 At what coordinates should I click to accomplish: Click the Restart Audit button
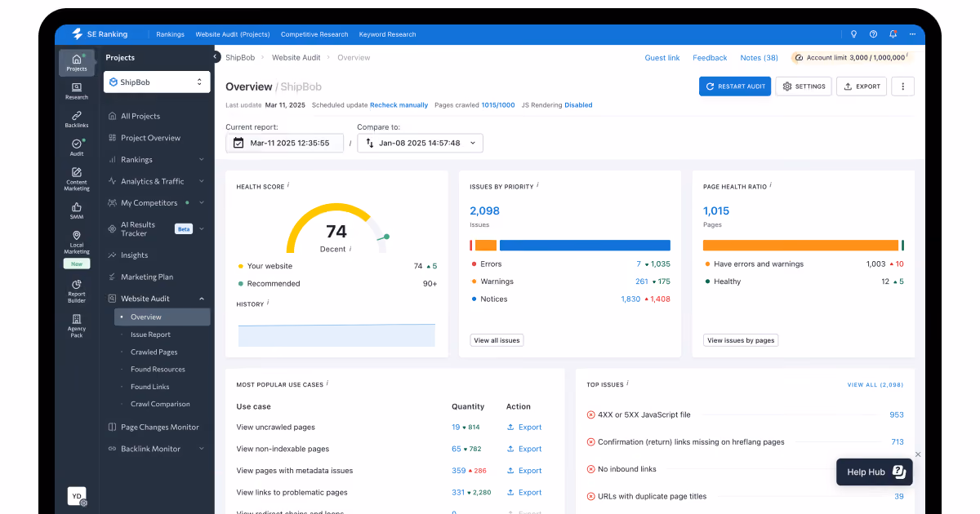click(x=735, y=86)
